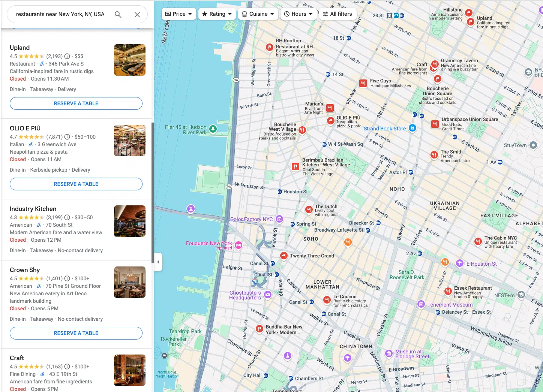Reserve a table at Crown Shy

click(76, 333)
